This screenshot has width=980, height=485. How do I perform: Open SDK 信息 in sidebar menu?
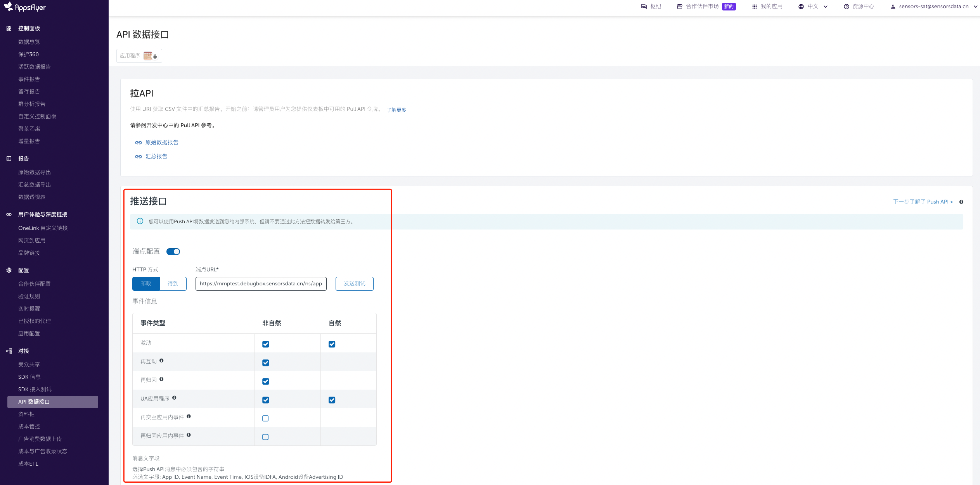(29, 377)
